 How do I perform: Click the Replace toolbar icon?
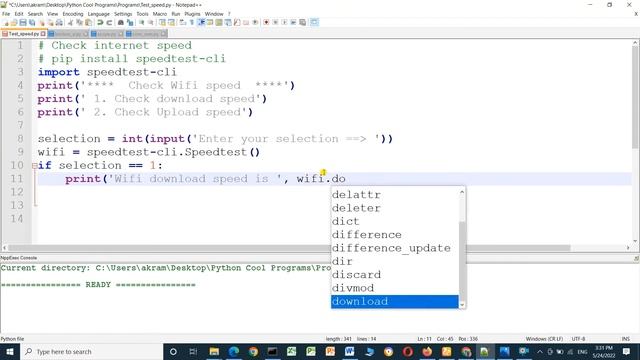click(130, 22)
